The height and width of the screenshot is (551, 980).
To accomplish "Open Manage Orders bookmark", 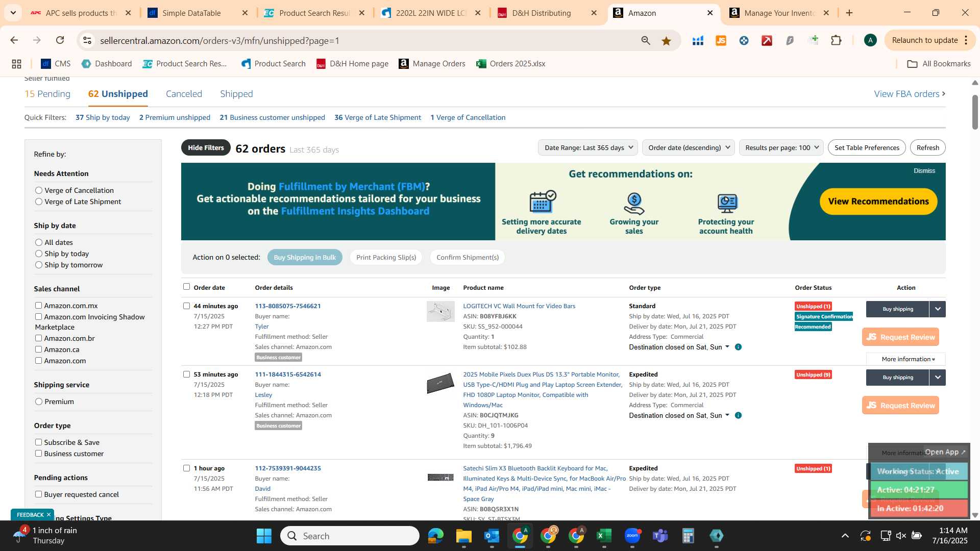I will [432, 64].
